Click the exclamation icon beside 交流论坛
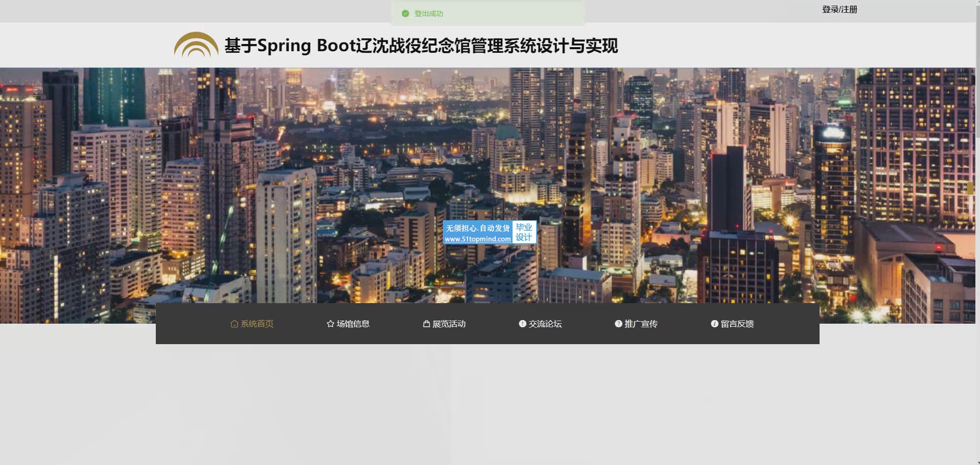This screenshot has width=980, height=465. pyautogui.click(x=522, y=324)
